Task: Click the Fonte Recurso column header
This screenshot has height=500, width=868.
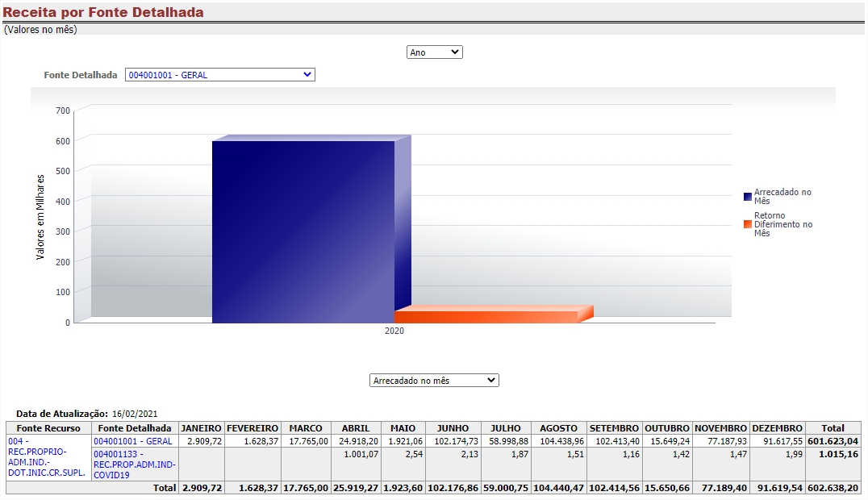Action: click(x=48, y=428)
